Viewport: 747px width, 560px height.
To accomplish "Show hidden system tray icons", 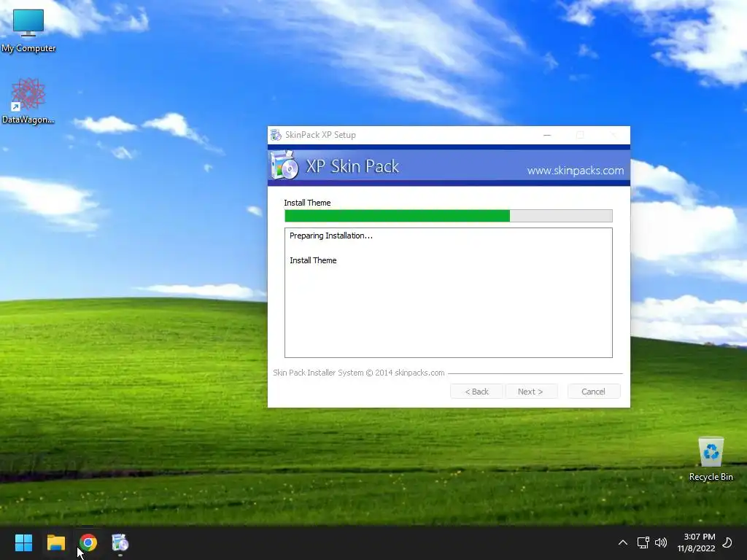I will tap(623, 542).
